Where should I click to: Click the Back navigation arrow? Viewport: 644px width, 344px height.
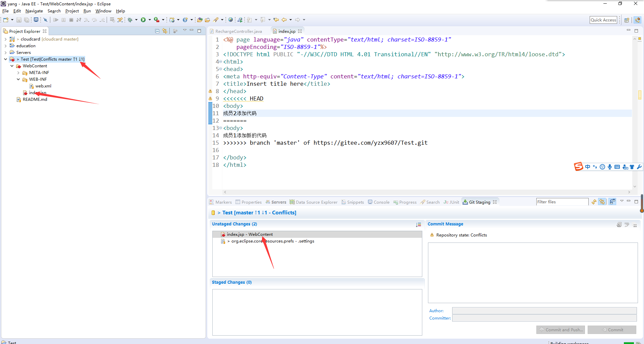284,20
